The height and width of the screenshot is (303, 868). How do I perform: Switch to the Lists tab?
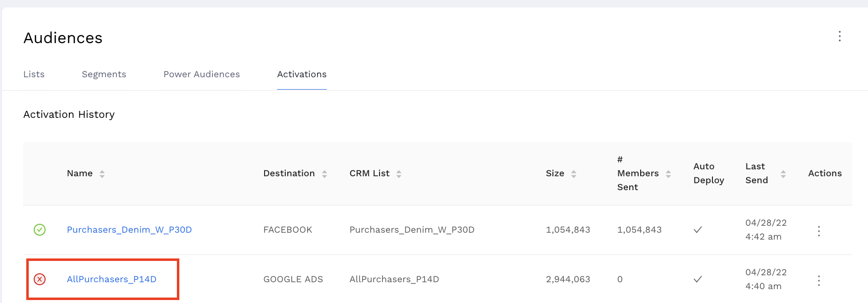coord(34,74)
